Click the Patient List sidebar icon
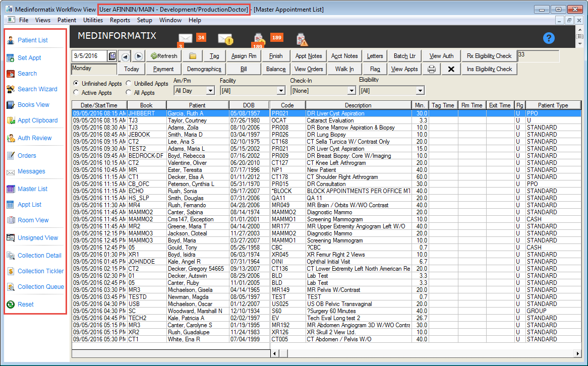This screenshot has width=588, height=366. tap(11, 40)
